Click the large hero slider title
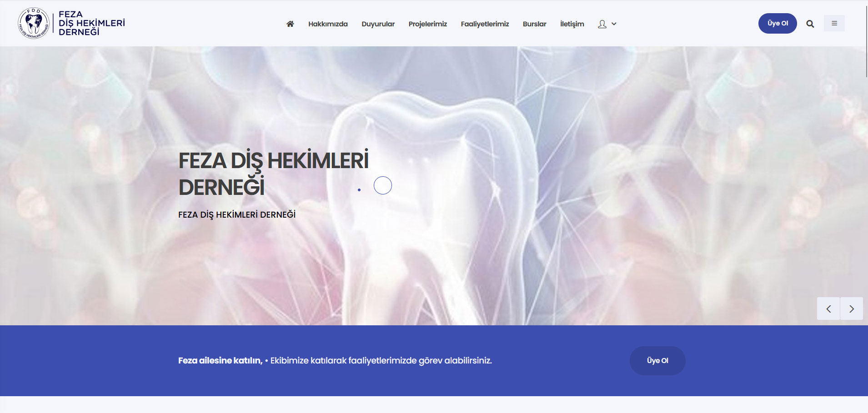The width and height of the screenshot is (868, 413). 273,174
